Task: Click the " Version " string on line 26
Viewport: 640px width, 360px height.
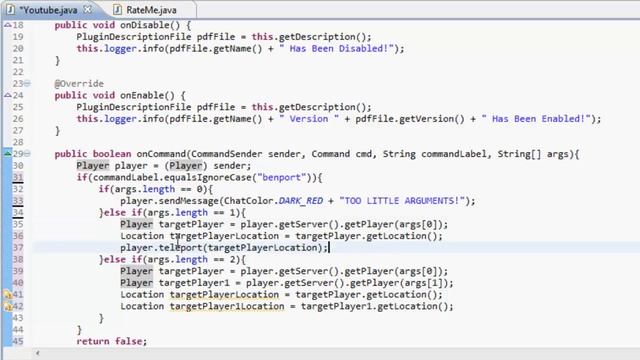Action: click(x=309, y=119)
